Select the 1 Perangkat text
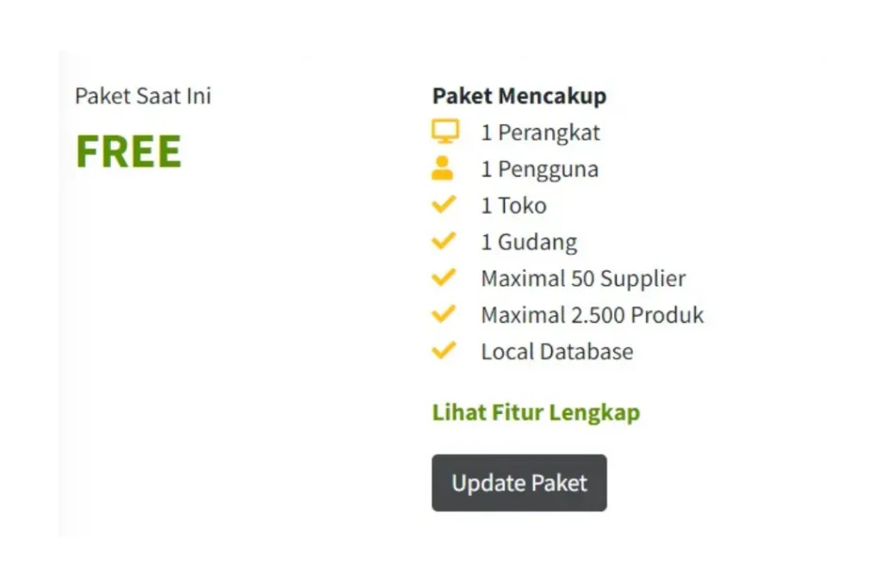Screen dimensions: 882x588 tap(540, 133)
